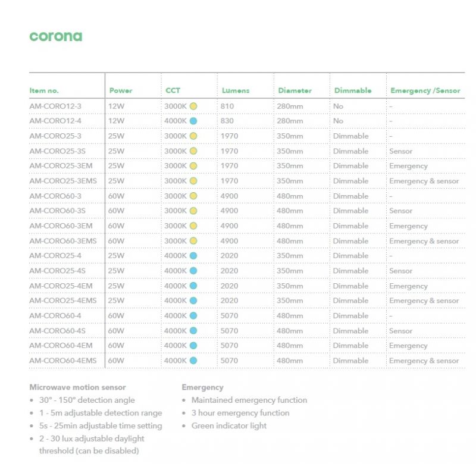Image resolution: width=476 pixels, height=476 pixels.
Task: Click the Power column header
Action: (121, 90)
